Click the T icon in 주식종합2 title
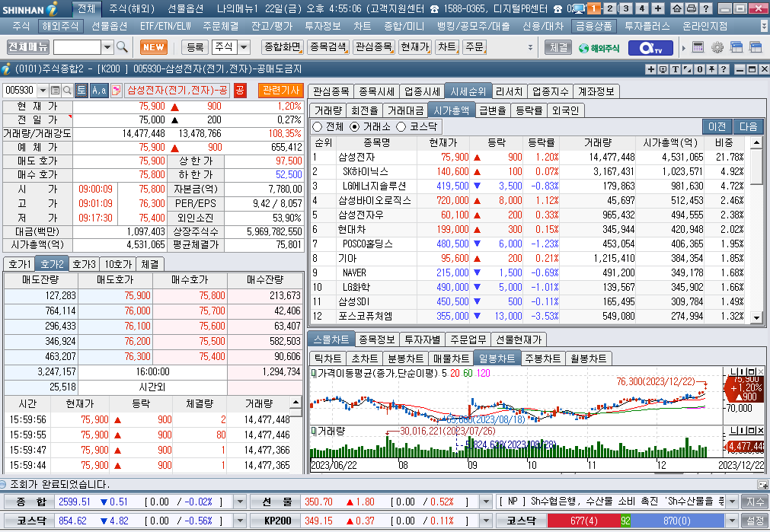Screen dimensions: 770x532 click(x=676, y=69)
